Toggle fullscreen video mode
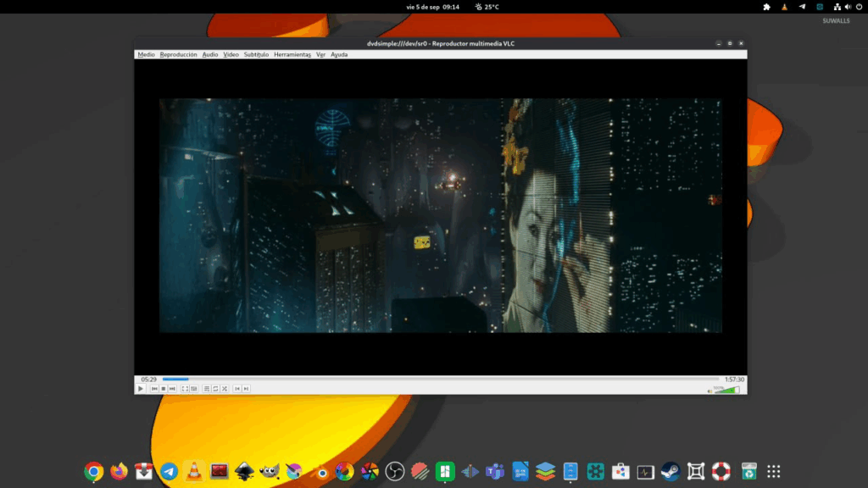This screenshot has height=488, width=868. (186, 389)
